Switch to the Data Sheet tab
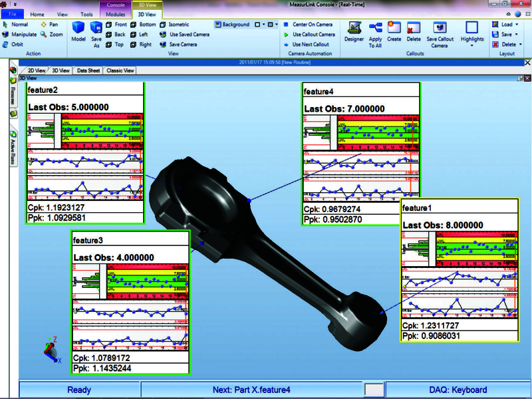Viewport: 532px width, 399px height. point(88,70)
